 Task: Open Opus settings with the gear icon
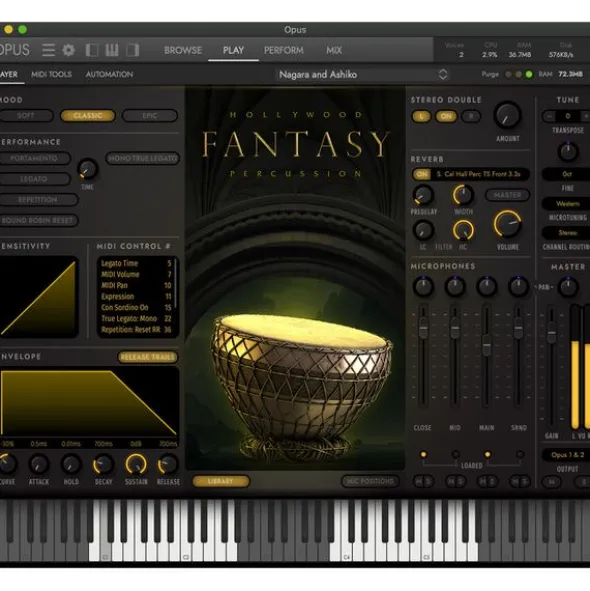coord(69,50)
